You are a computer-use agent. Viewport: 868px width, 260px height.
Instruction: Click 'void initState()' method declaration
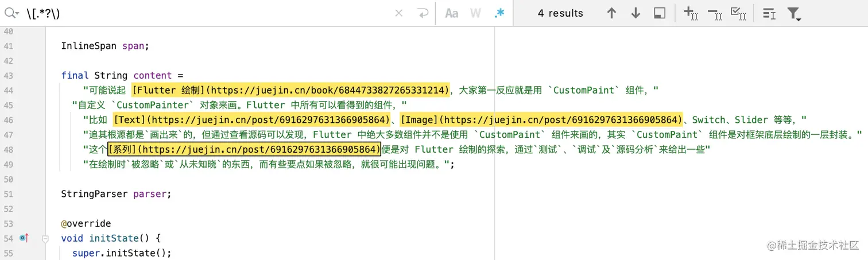coord(111,238)
